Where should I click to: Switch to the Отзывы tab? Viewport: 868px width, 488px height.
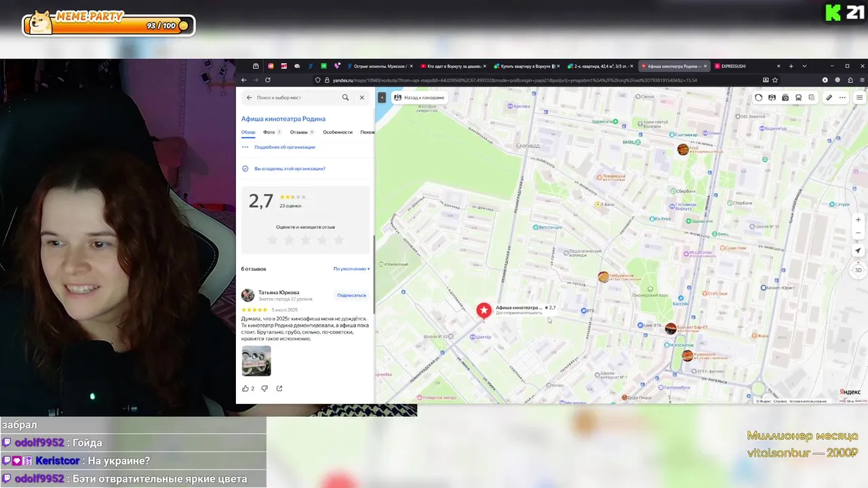pos(302,132)
